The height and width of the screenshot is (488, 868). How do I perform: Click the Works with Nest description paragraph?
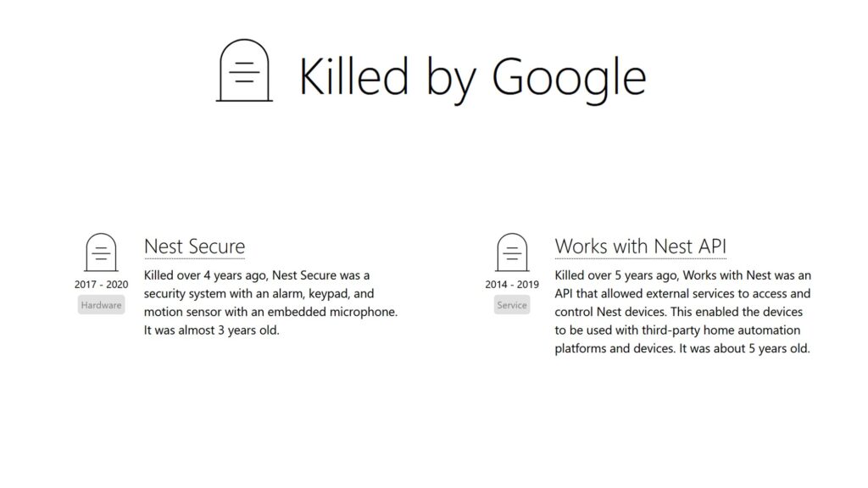(683, 312)
